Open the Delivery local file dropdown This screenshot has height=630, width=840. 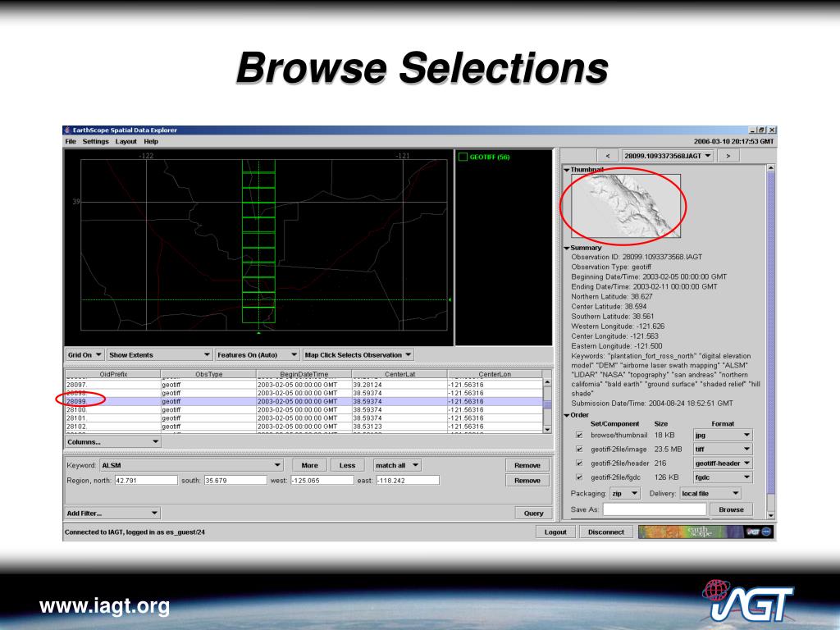point(711,493)
